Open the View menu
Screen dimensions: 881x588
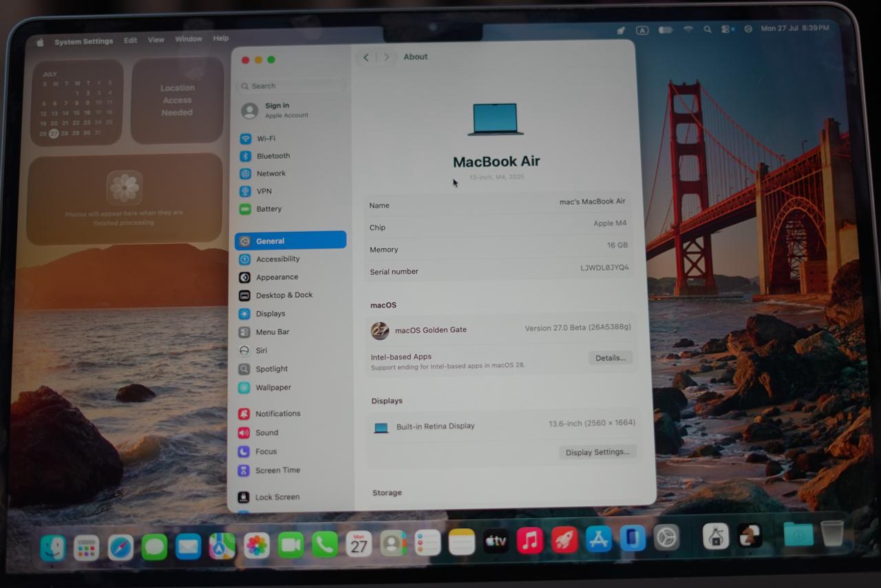[x=156, y=40]
